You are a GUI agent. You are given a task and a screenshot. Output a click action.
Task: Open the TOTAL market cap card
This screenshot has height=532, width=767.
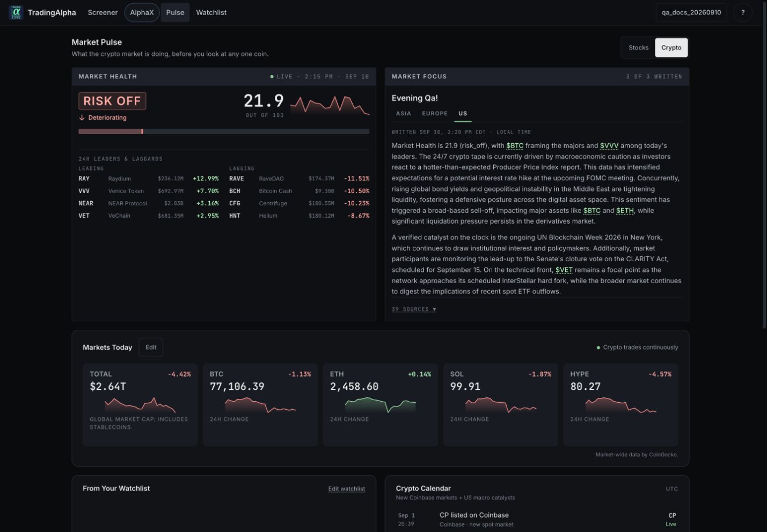tap(140, 405)
